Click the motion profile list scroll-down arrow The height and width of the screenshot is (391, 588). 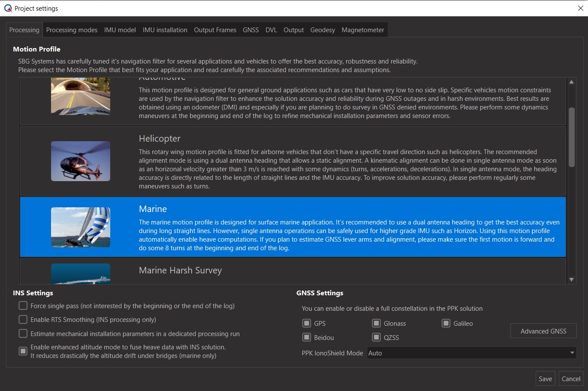click(571, 279)
